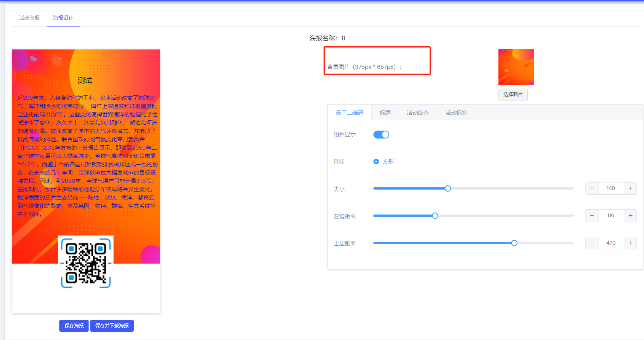Toggle the 组件显示 switch off
The height and width of the screenshot is (340, 644).
(381, 135)
